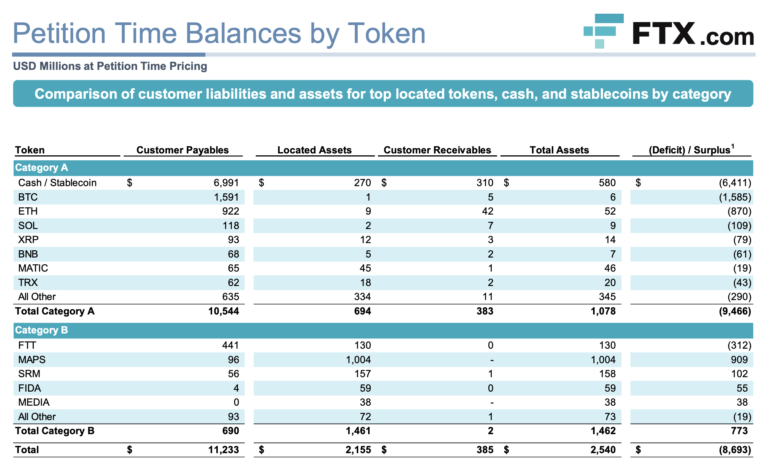Screen dimensions: 768x471
Task: Click Cash / Stablecoin payables value 6,991
Action: [226, 183]
